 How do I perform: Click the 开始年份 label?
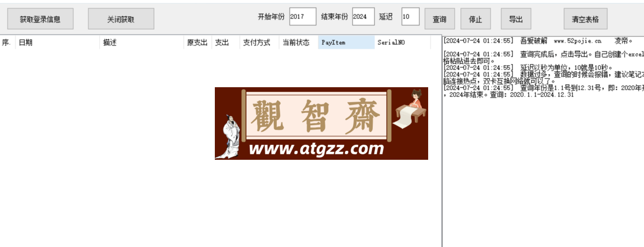point(271,17)
